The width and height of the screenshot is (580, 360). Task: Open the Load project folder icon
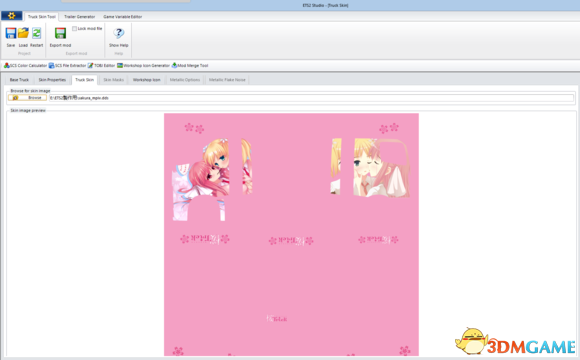pos(23,33)
